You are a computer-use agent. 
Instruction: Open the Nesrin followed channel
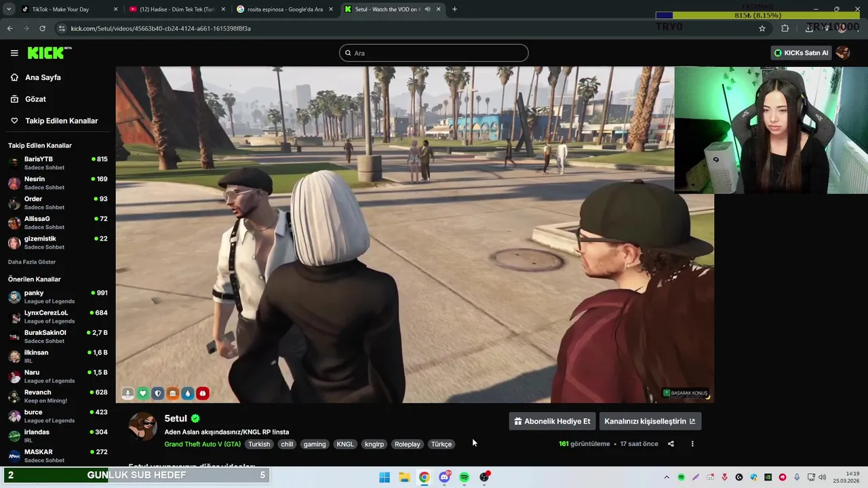pyautogui.click(x=58, y=183)
